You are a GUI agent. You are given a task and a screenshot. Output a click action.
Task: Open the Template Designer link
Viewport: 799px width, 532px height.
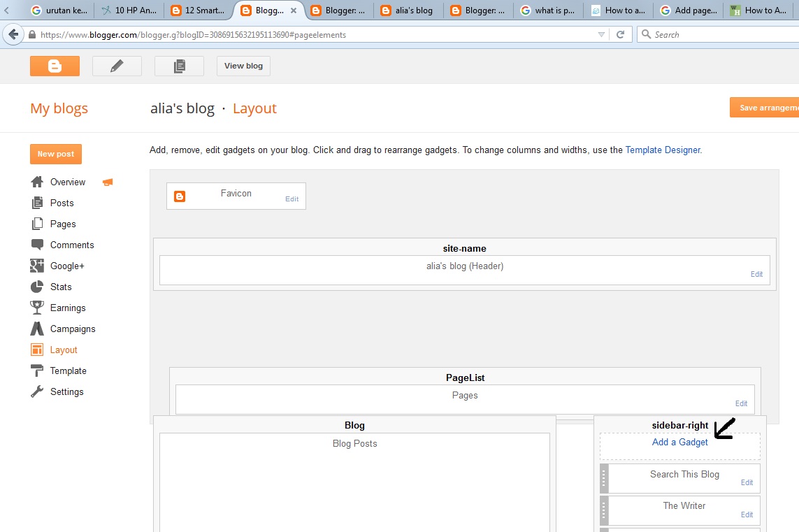click(x=663, y=150)
